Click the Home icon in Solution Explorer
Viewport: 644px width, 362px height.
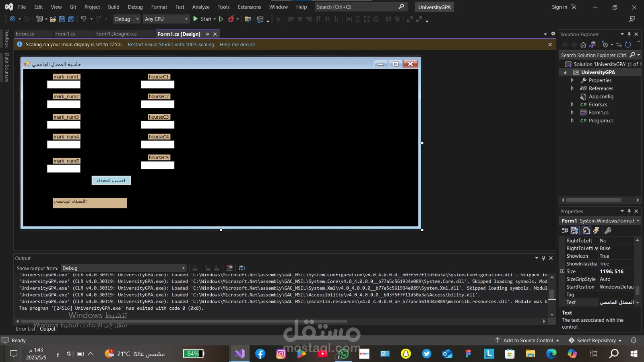(x=583, y=45)
